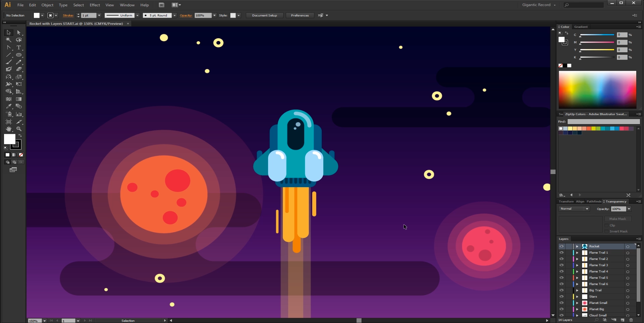Select the Mesh tool
This screenshot has width=644, height=323.
(x=9, y=99)
